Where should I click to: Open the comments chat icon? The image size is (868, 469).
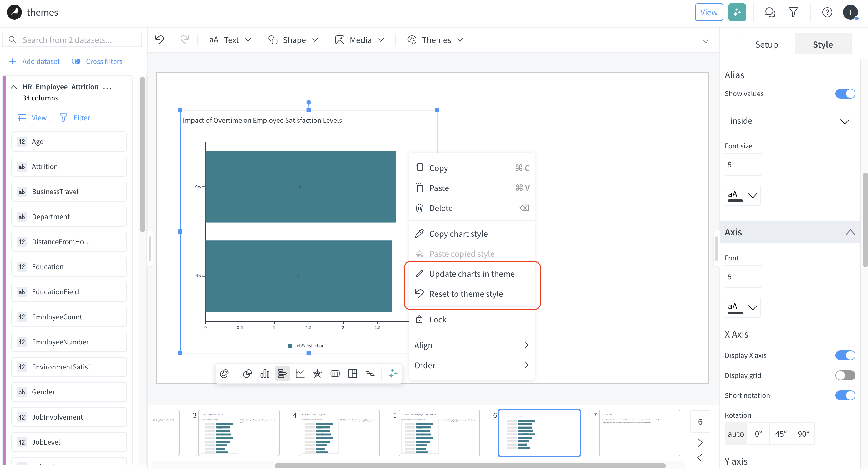click(x=770, y=13)
